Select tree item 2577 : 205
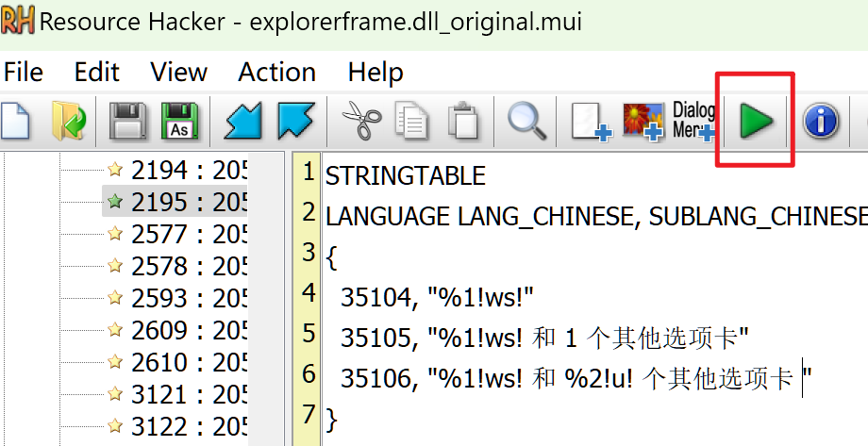 (x=189, y=234)
